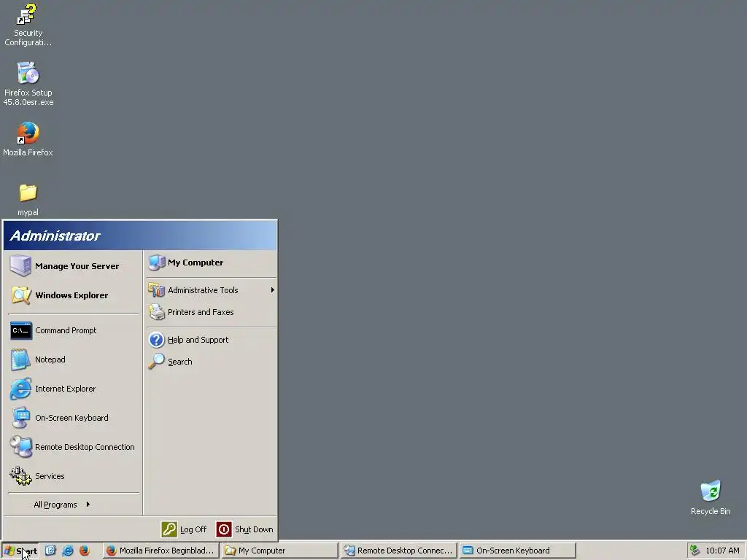Click the Command Prompt black console icon

click(x=21, y=330)
